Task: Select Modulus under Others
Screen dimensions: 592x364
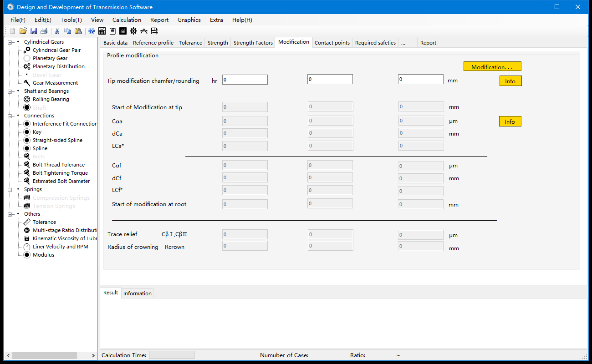Action: [43, 255]
